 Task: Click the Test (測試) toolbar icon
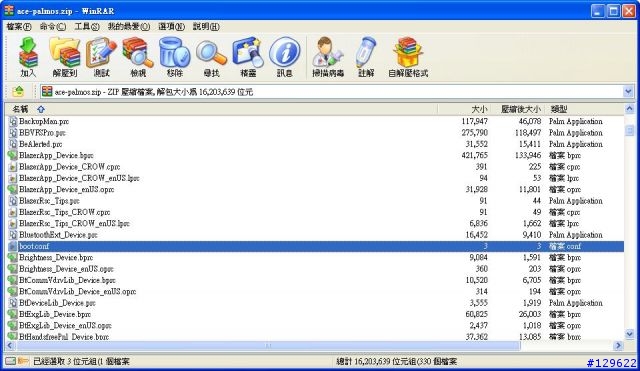pyautogui.click(x=101, y=53)
